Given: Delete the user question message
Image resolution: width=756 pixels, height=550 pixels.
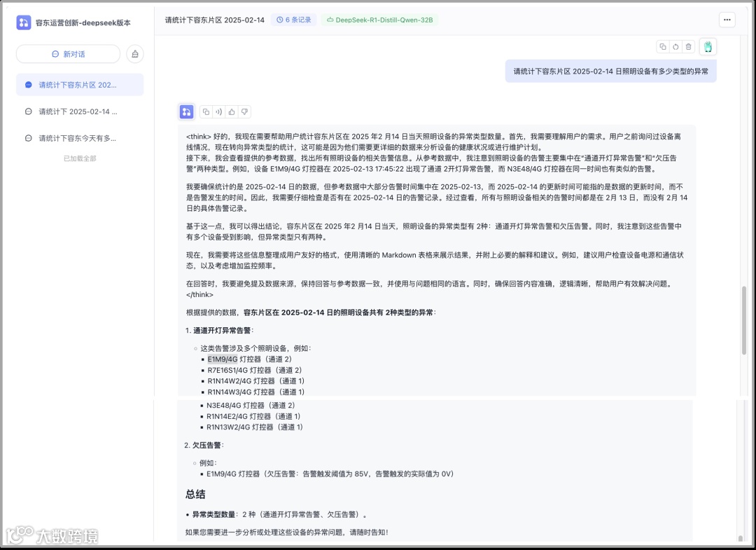Looking at the screenshot, I should [689, 47].
